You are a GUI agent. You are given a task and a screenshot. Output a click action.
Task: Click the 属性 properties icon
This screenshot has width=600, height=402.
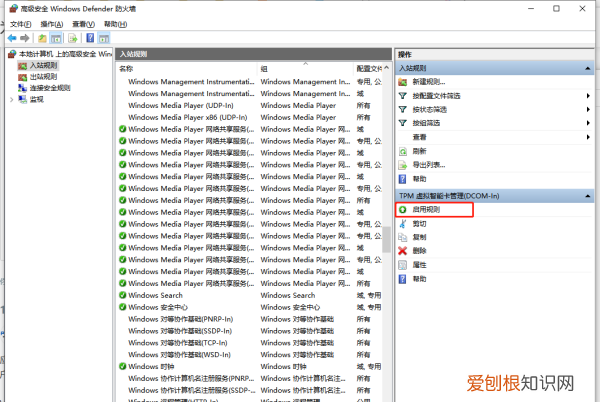(x=403, y=265)
